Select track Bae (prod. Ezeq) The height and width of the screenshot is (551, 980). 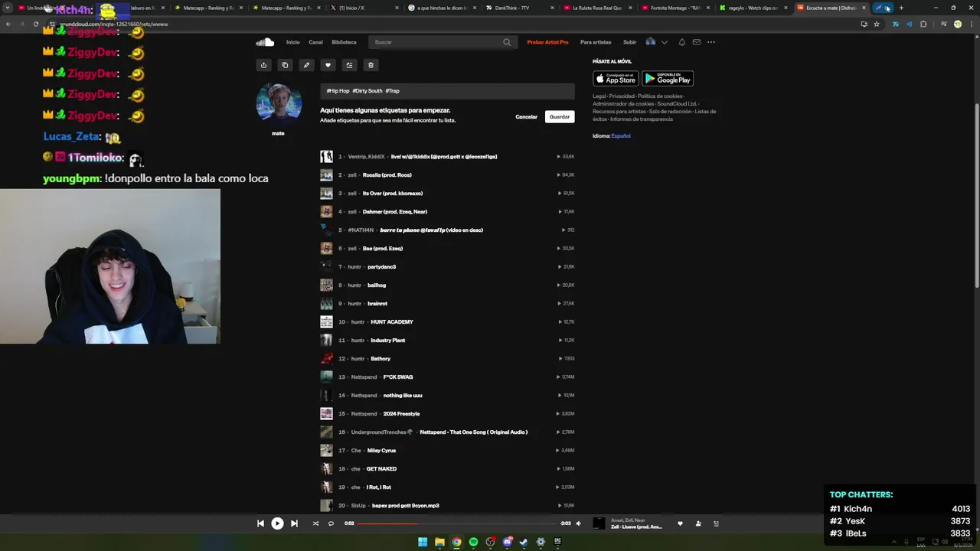click(383, 249)
